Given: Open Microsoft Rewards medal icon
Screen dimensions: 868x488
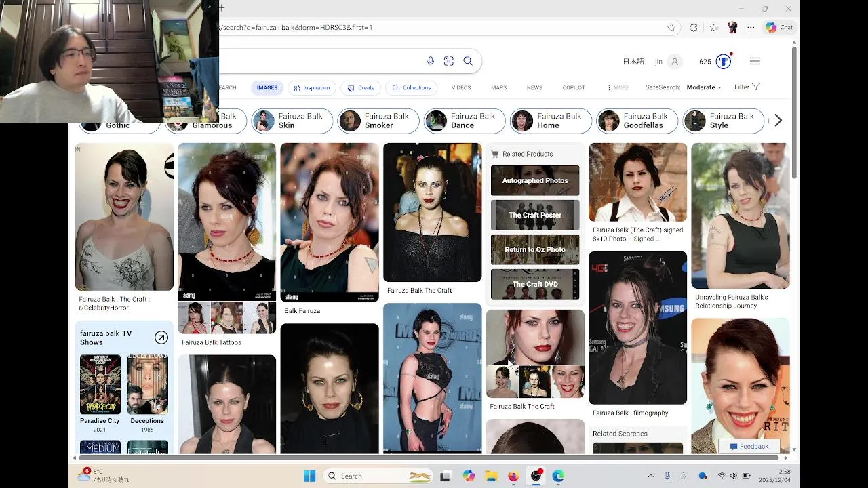Looking at the screenshot, I should (724, 62).
